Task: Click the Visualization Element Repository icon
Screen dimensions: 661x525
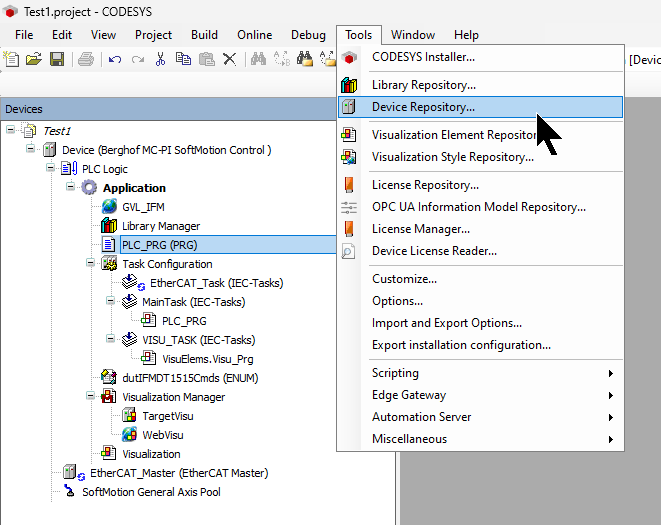Action: coord(349,135)
